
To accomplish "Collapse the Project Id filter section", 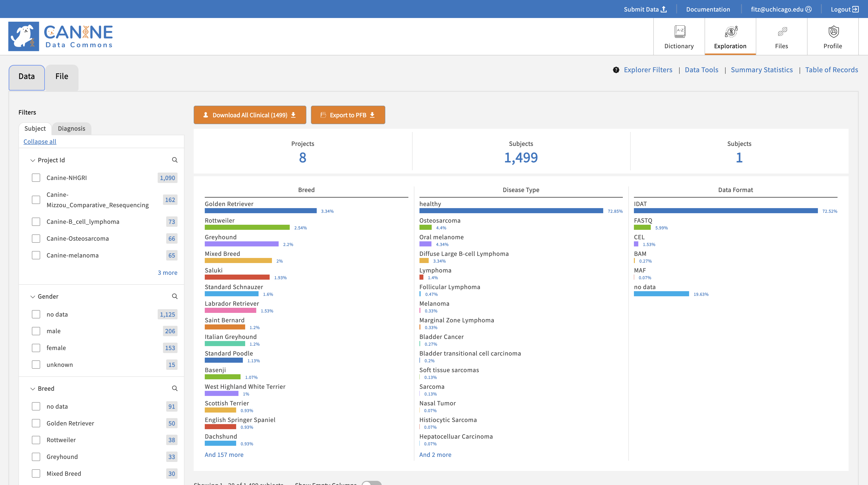I will (33, 160).
